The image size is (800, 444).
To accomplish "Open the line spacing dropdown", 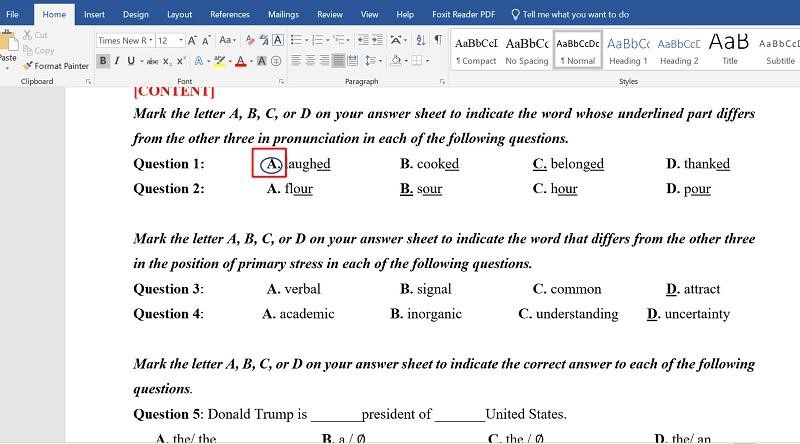I will point(373,61).
